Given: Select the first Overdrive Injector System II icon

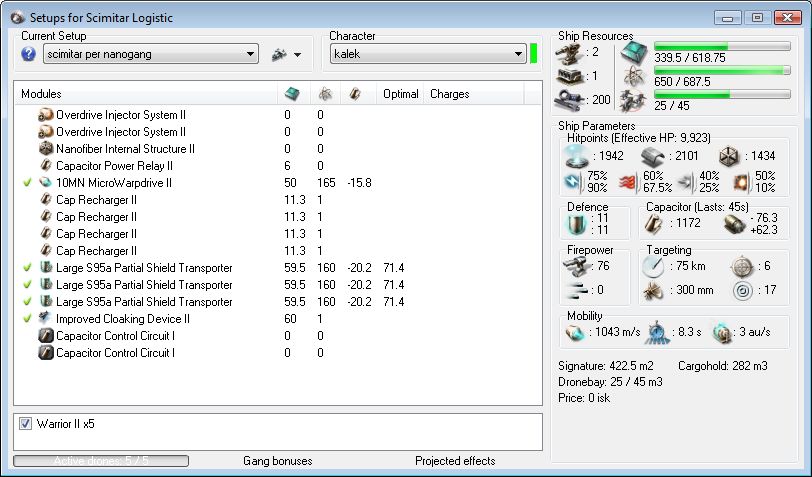Looking at the screenshot, I should point(46,115).
